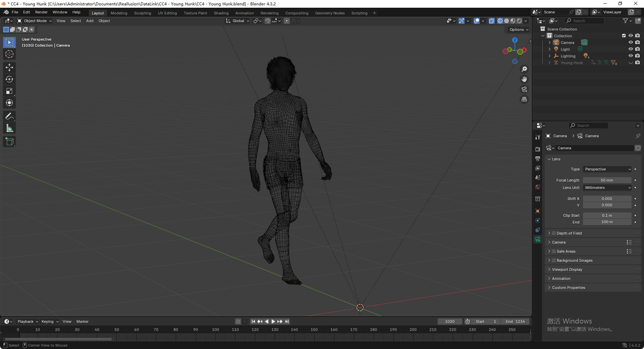Open the Lens Unit Millimeters dropdown

608,188
